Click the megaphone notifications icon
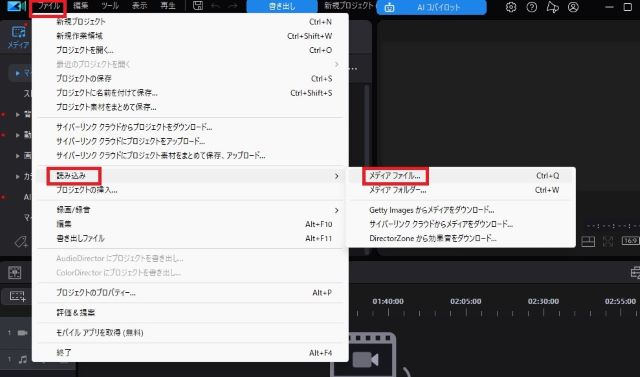640x377 pixels. pyautogui.click(x=552, y=7)
